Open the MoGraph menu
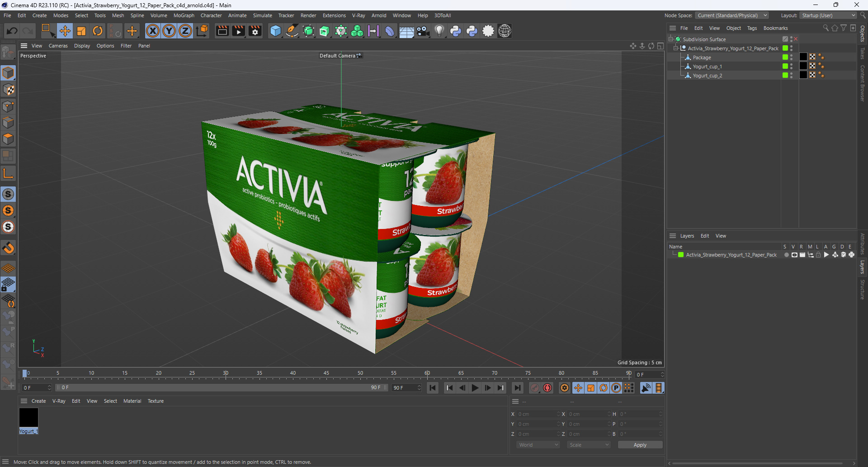Screen dimensions: 868x467 coord(184,15)
